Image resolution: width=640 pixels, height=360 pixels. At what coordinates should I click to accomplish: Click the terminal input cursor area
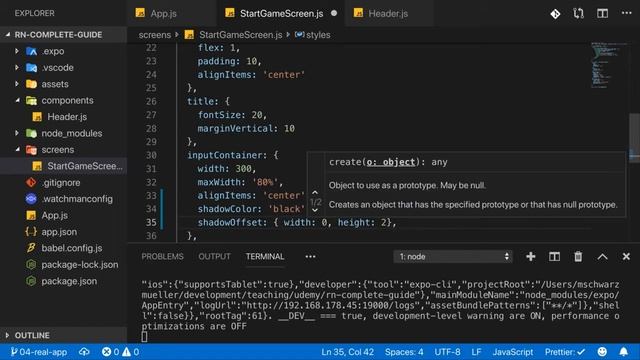tap(144, 337)
